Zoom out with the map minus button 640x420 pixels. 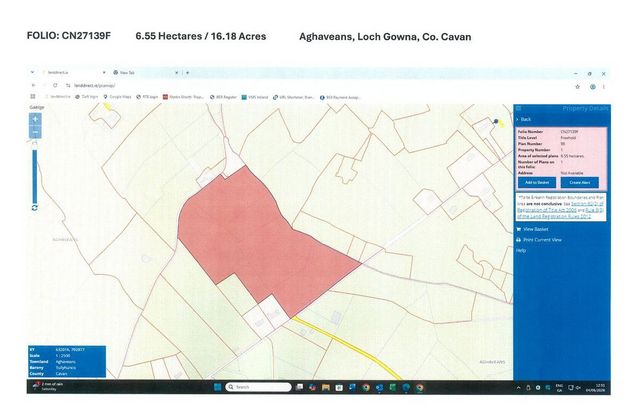[35, 132]
